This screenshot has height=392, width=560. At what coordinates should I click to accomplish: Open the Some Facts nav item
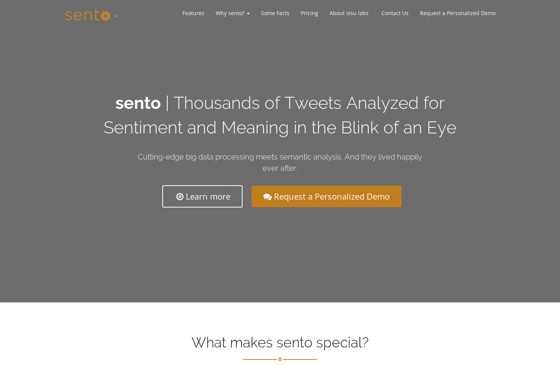pos(275,13)
